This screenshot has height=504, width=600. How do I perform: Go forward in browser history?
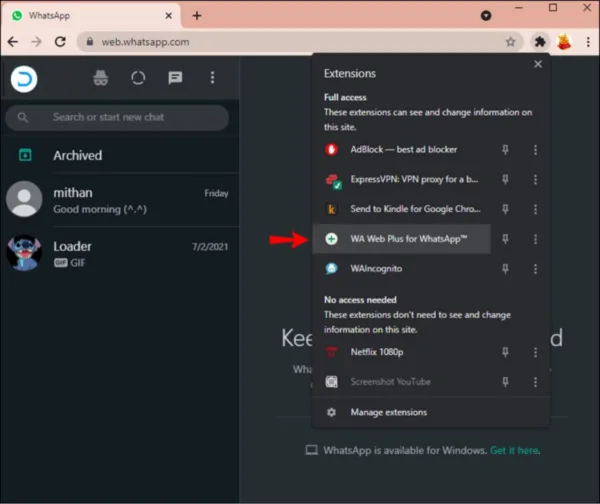(x=36, y=42)
